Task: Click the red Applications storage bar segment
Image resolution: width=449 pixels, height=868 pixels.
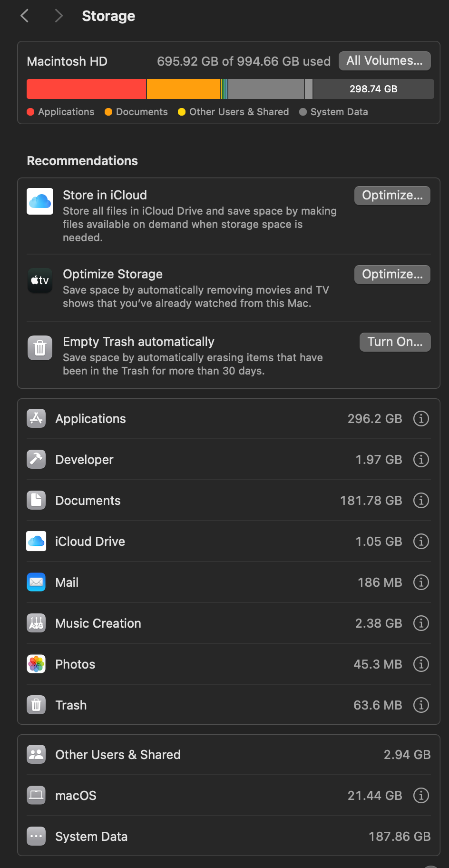Action: click(x=87, y=89)
